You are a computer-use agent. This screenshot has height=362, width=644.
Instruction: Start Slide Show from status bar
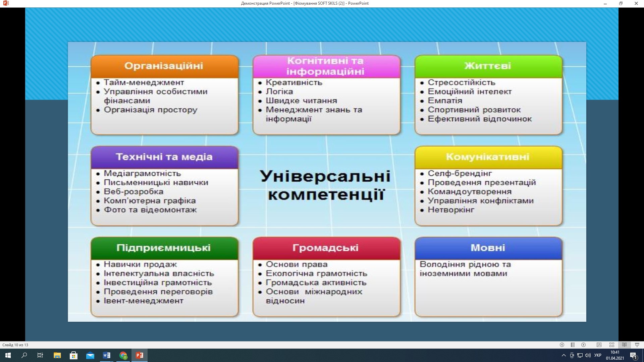(x=637, y=345)
